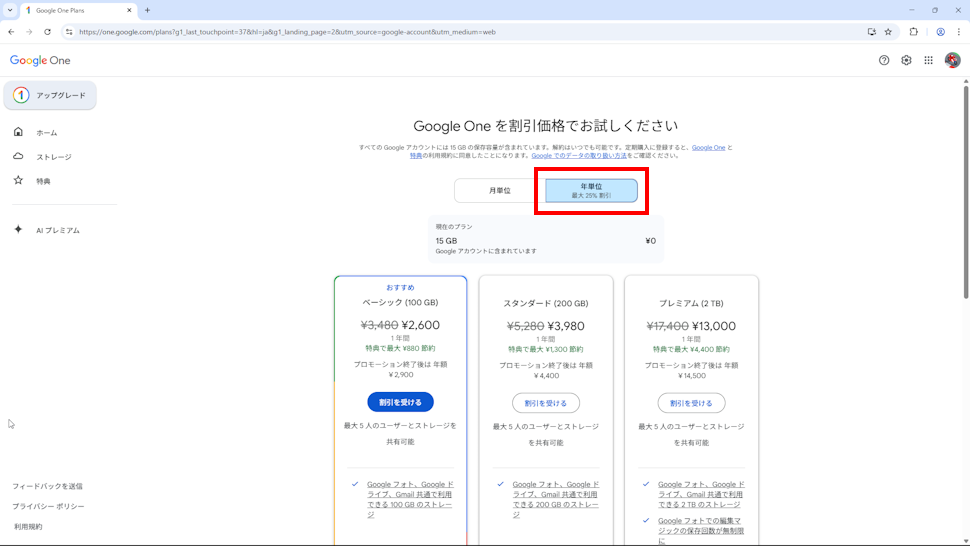Open 利用規約 link
The width and height of the screenshot is (970, 546).
(28, 527)
